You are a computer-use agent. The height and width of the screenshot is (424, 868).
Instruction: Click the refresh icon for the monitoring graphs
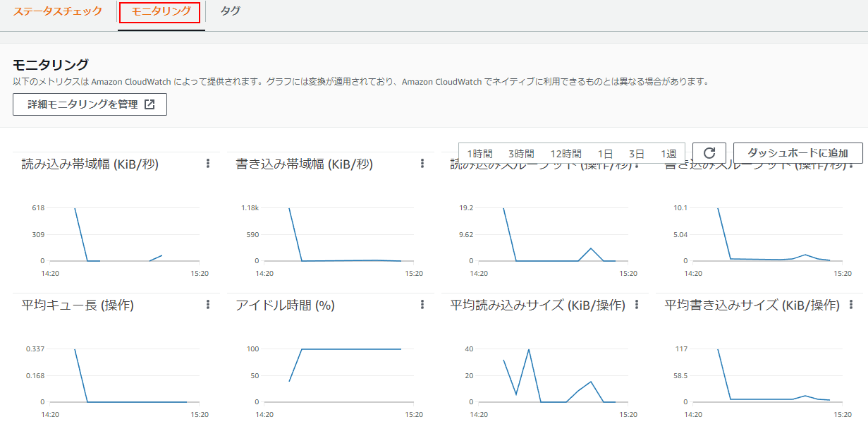tap(709, 153)
